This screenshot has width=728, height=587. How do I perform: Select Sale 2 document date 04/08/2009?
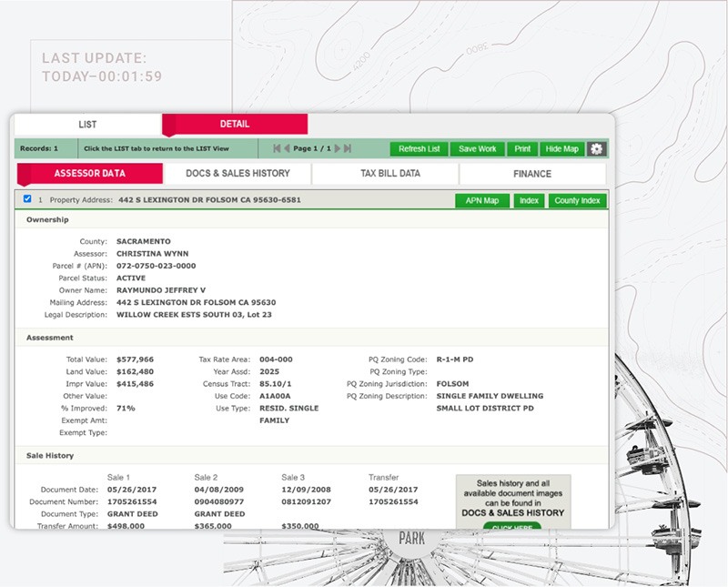pos(218,490)
